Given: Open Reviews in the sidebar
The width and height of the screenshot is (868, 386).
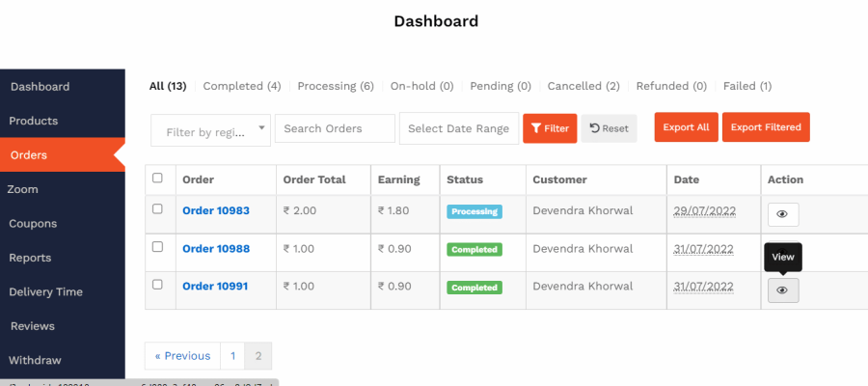Looking at the screenshot, I should pos(63,326).
